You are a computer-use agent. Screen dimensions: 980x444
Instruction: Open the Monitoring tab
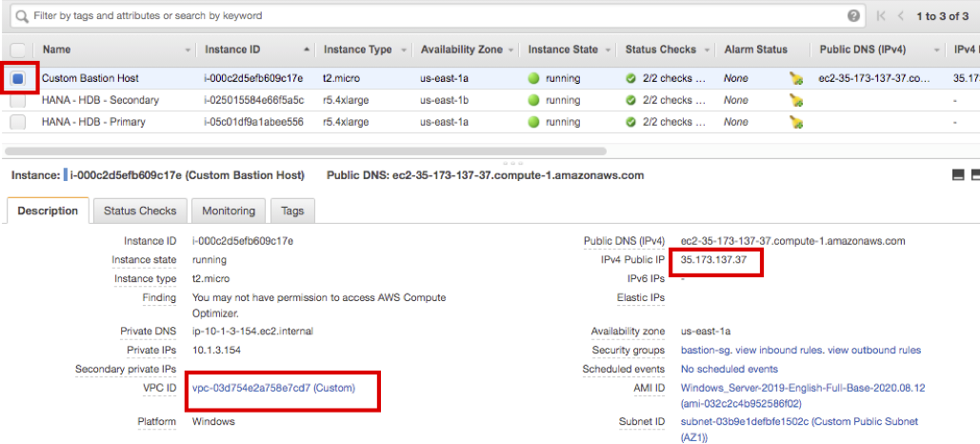click(x=229, y=211)
